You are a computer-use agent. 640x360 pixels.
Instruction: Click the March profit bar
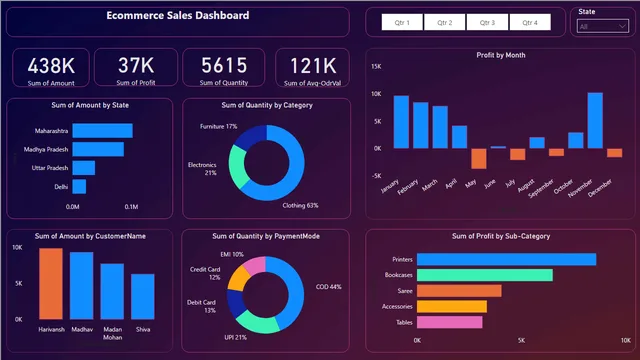[440, 127]
